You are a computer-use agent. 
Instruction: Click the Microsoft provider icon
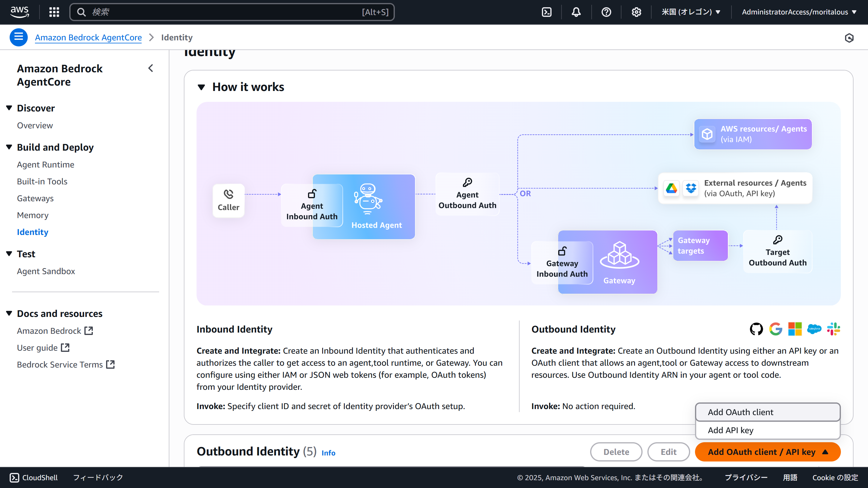[795, 329]
